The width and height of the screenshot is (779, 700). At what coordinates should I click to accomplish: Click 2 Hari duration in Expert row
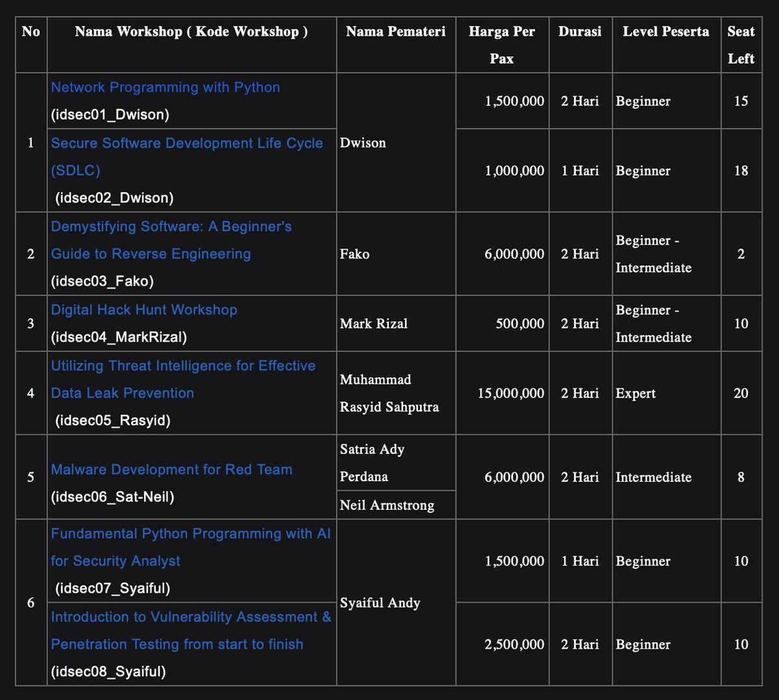(x=580, y=394)
